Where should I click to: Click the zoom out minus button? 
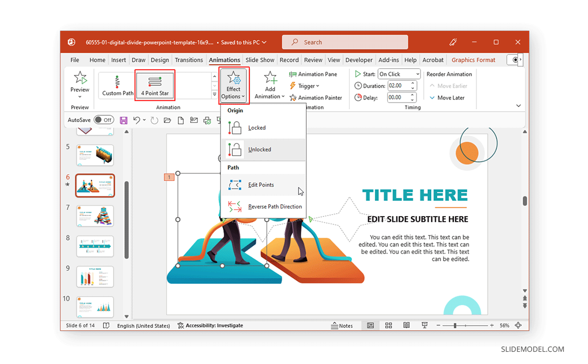coord(437,325)
